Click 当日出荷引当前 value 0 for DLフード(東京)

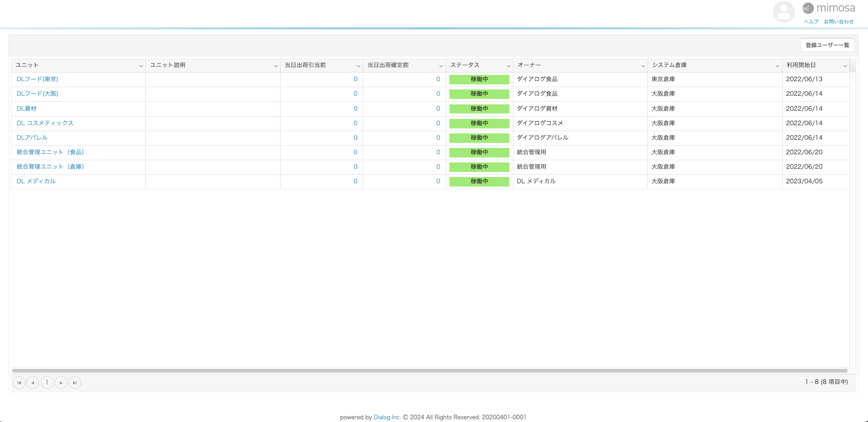pos(355,79)
